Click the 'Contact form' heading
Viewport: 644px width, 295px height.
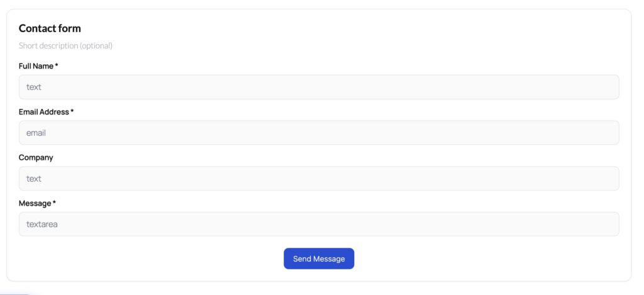[50, 28]
